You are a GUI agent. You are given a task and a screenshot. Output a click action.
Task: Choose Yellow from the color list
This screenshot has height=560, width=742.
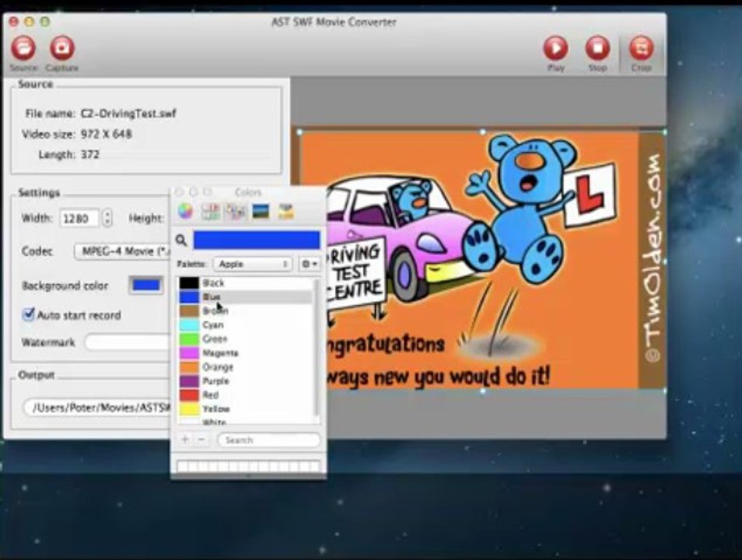pos(245,409)
